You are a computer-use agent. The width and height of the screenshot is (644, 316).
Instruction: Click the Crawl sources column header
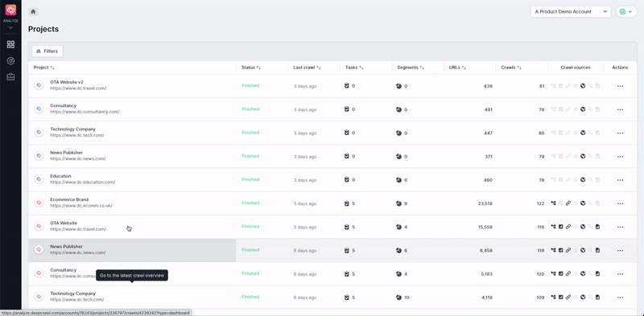pyautogui.click(x=576, y=68)
